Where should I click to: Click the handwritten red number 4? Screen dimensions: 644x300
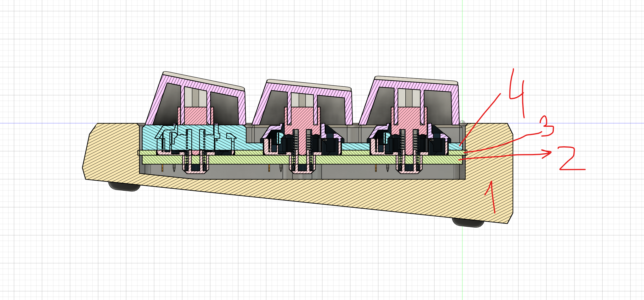(517, 92)
